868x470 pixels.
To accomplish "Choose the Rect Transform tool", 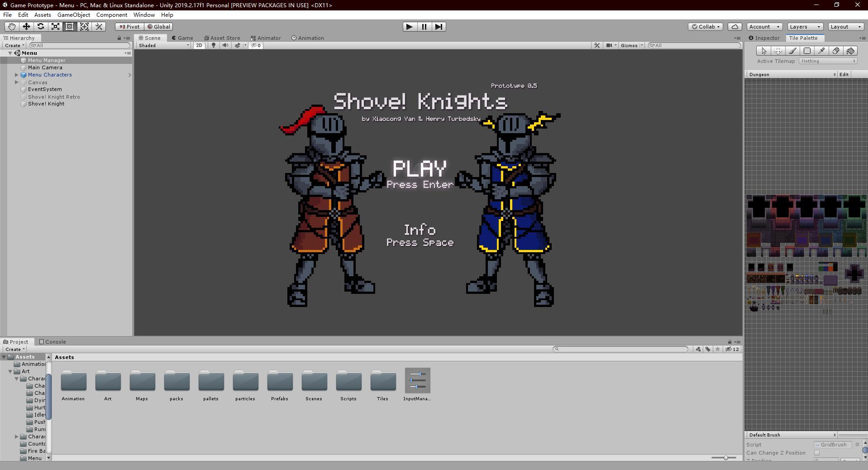I will click(x=69, y=27).
